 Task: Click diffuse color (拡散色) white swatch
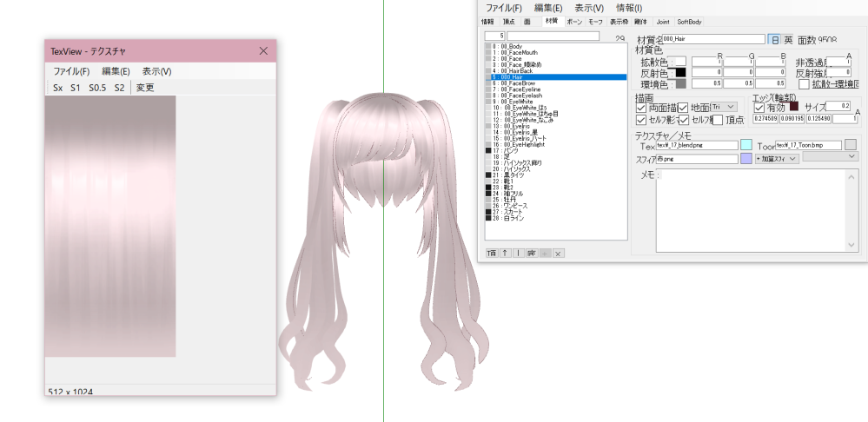(x=680, y=61)
